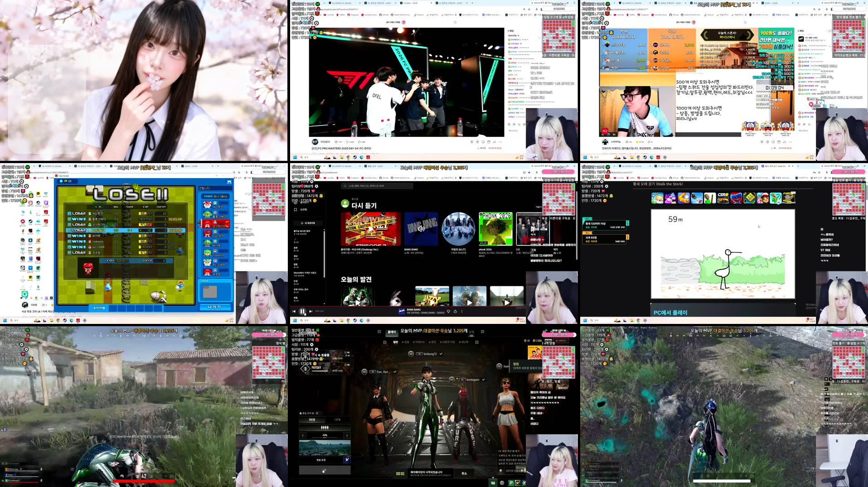Open Windows Start in YouTube Music screen
Viewport: 868px width, 487px height.
[x=294, y=320]
